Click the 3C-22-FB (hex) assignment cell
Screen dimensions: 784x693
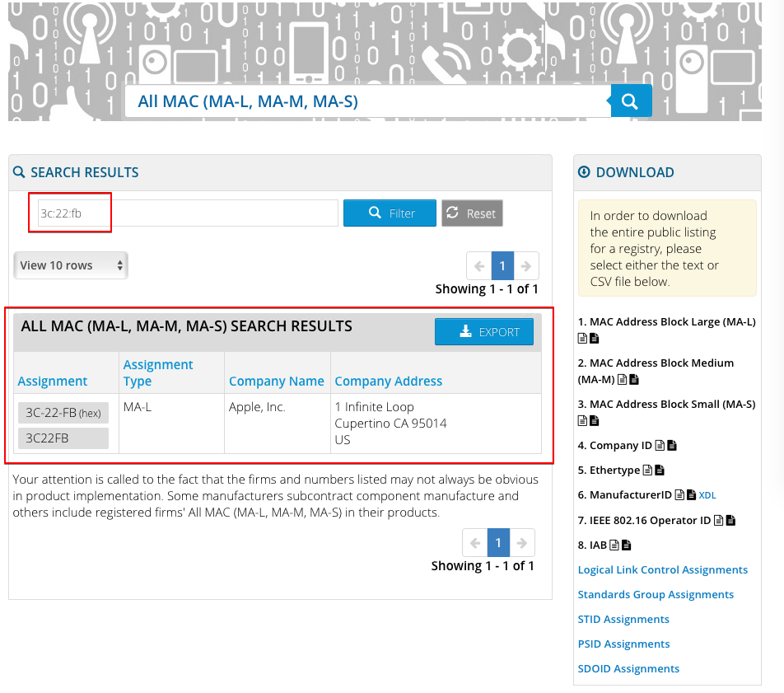[63, 413]
